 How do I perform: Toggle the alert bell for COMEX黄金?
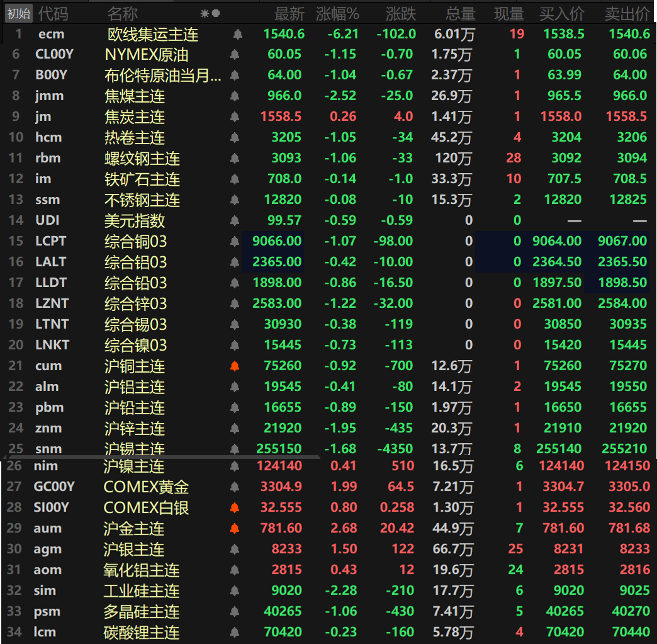coord(235,487)
